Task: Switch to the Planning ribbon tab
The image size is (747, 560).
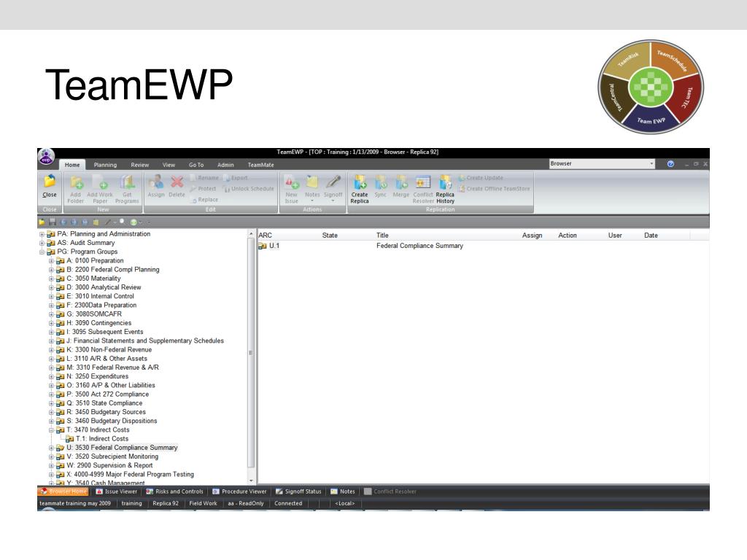Action: pyautogui.click(x=105, y=165)
